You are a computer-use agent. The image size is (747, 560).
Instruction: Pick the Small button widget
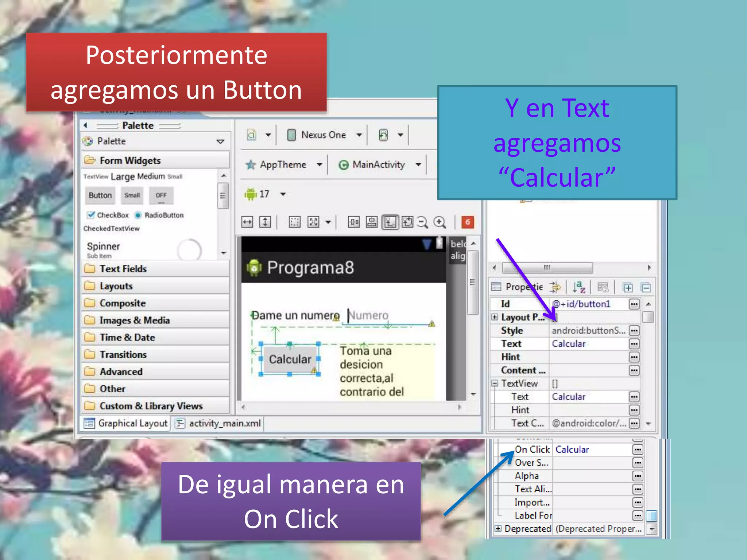click(132, 195)
